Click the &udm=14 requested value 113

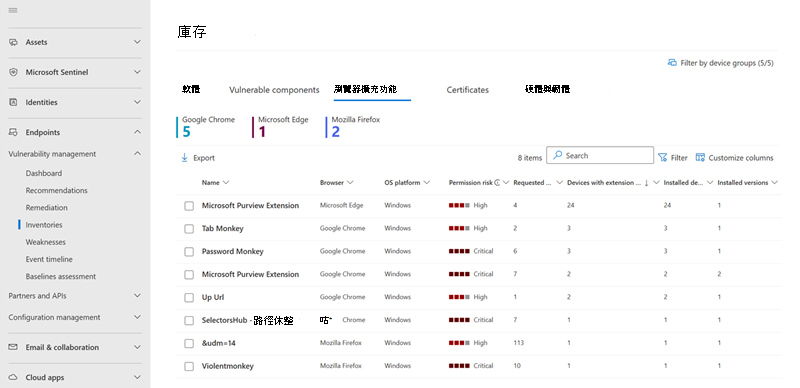tap(518, 344)
